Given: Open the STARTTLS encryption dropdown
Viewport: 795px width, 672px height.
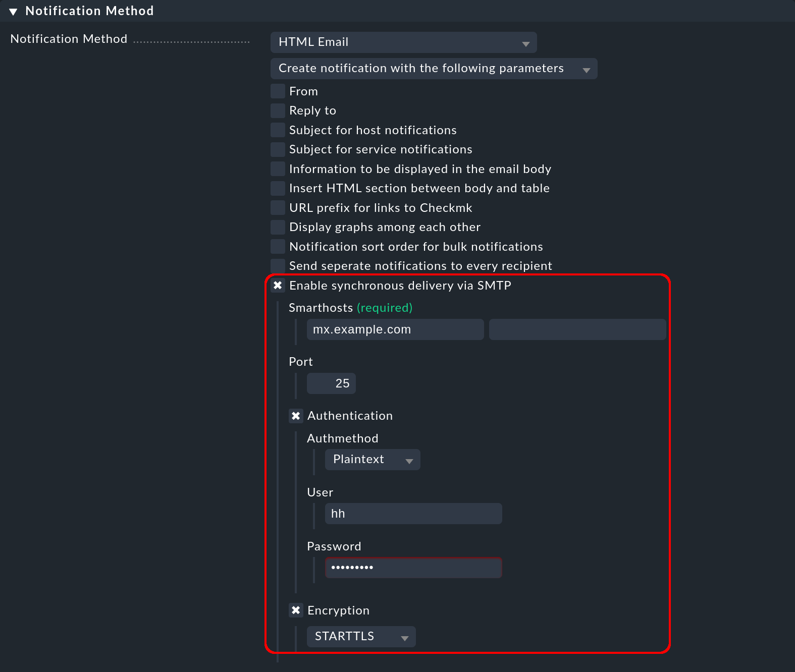Looking at the screenshot, I should point(361,637).
